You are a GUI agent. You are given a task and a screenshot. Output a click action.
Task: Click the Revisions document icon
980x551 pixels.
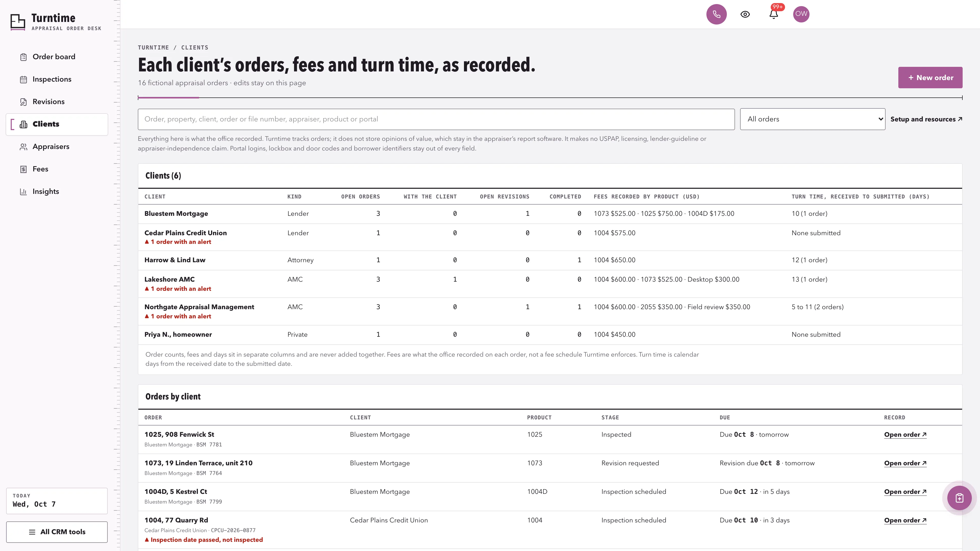point(23,102)
